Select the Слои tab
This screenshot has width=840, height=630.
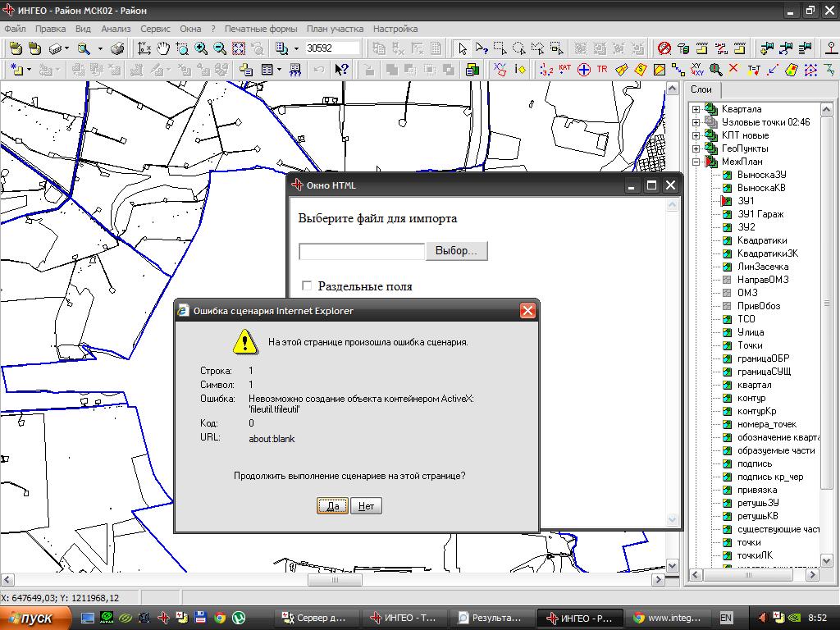coord(701,89)
